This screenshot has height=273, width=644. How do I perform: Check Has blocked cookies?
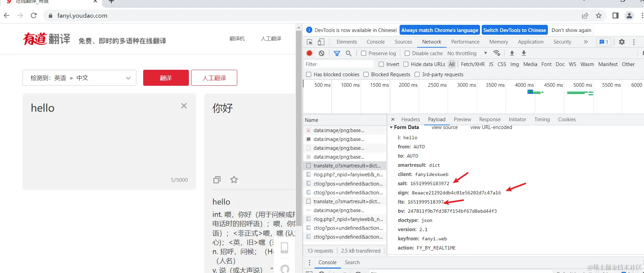[309, 75]
